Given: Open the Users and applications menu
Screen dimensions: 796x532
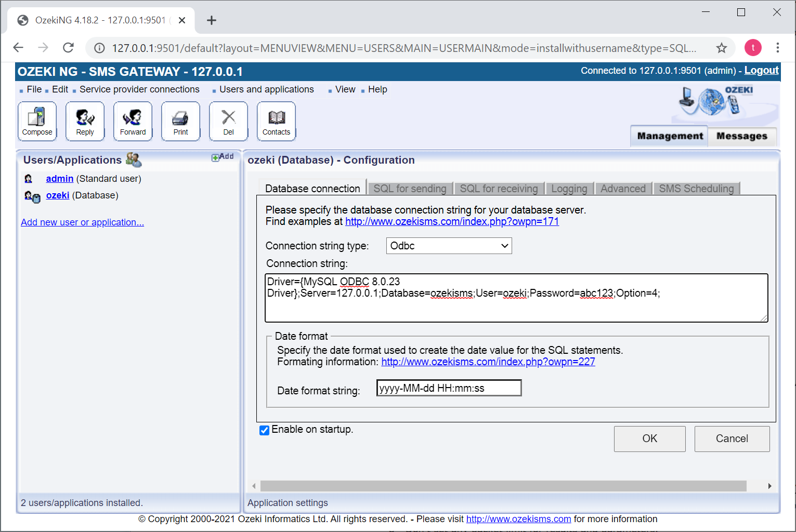Looking at the screenshot, I should tap(267, 89).
